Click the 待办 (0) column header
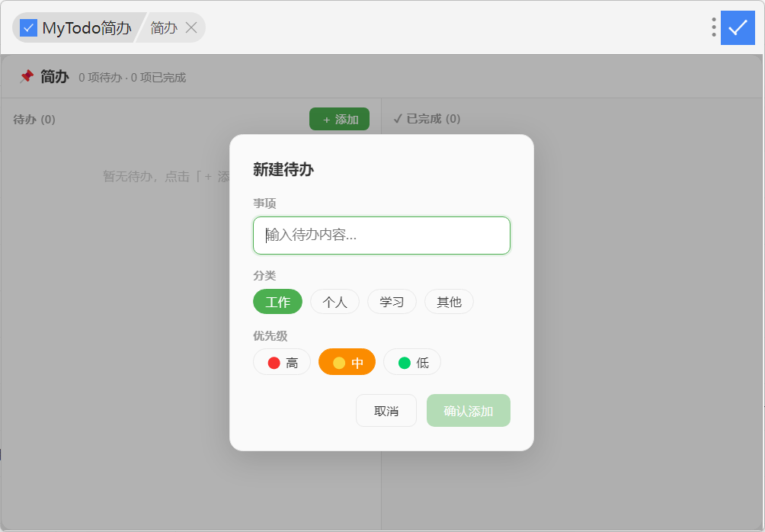 point(34,119)
